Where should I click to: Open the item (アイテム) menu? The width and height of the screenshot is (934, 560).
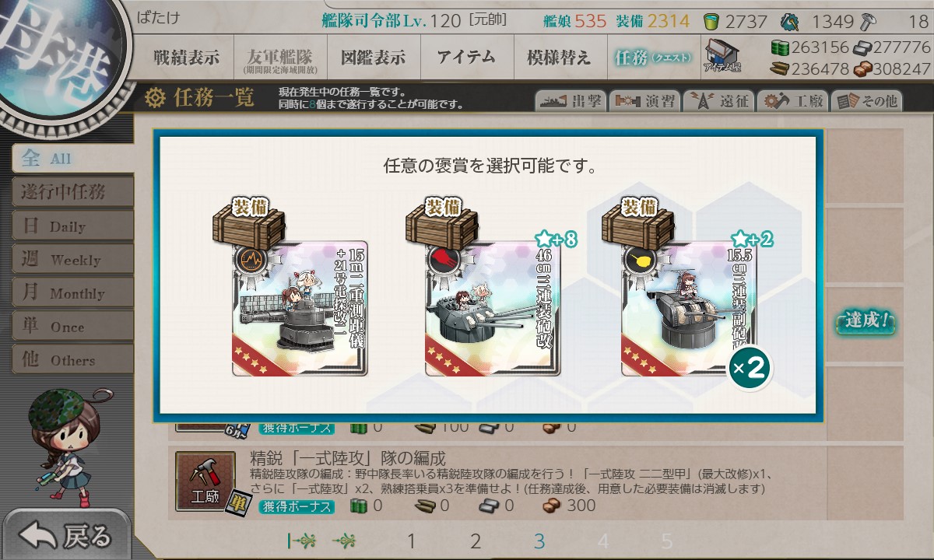click(x=466, y=57)
